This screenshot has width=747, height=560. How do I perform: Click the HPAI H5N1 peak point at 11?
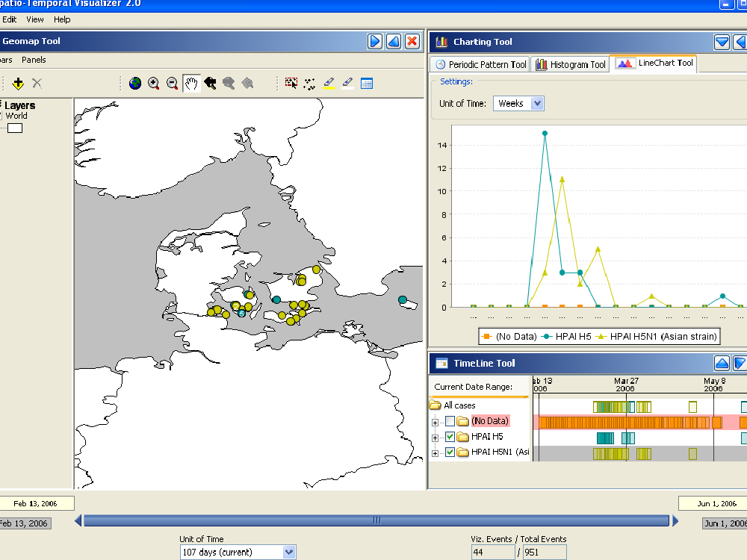562,179
